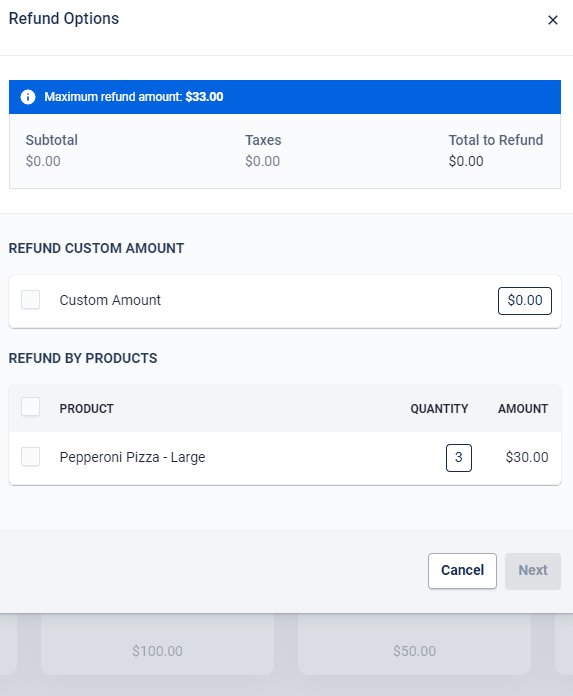
Task: Click the PRODUCT column header
Action: click(87, 408)
